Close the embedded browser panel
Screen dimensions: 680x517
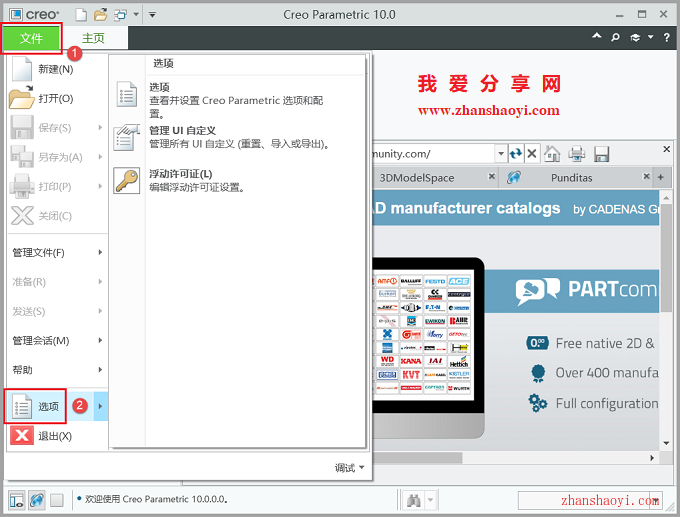tap(667, 149)
